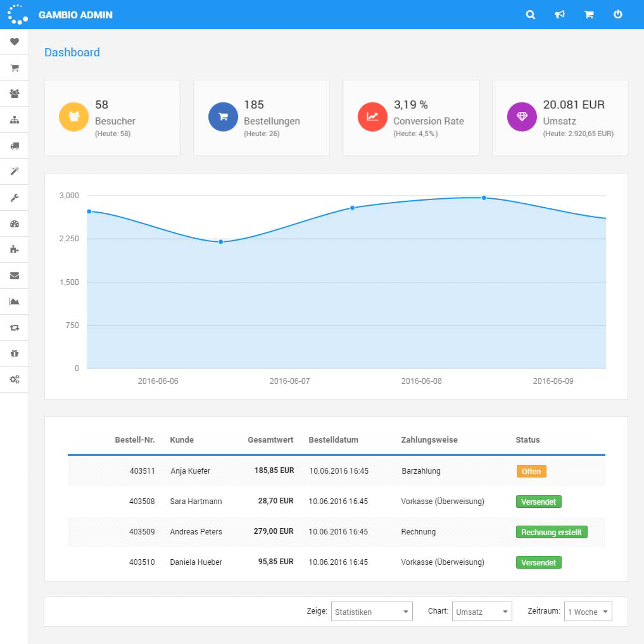Image resolution: width=644 pixels, height=644 pixels.
Task: Click the customers group icon in sidebar
Action: pyautogui.click(x=15, y=94)
